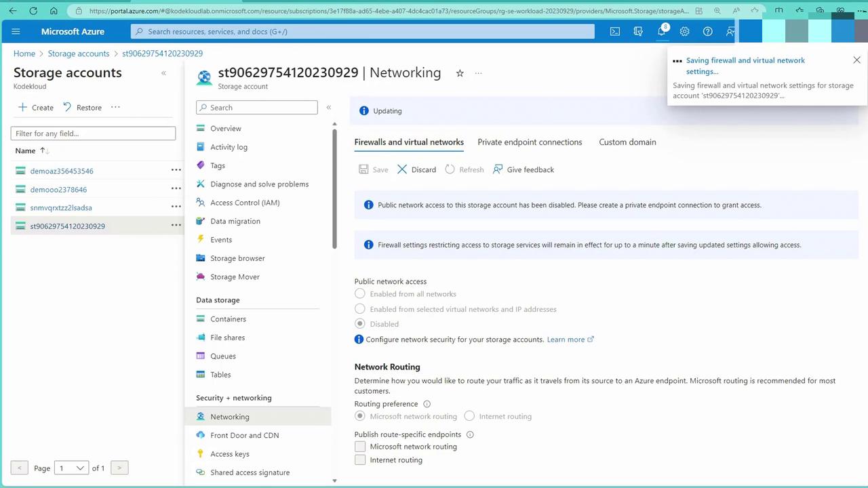Viewport: 868px width, 488px height.
Task: Click Create storage account button
Action: pos(35,107)
